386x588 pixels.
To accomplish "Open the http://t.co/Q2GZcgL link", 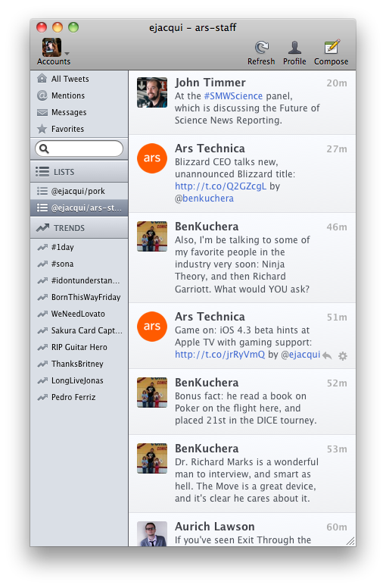I will (x=220, y=186).
